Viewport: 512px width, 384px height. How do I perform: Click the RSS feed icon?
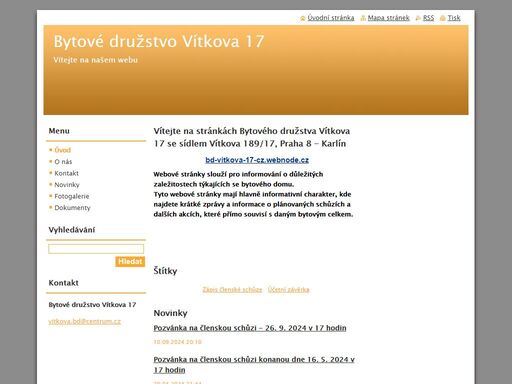(x=418, y=18)
